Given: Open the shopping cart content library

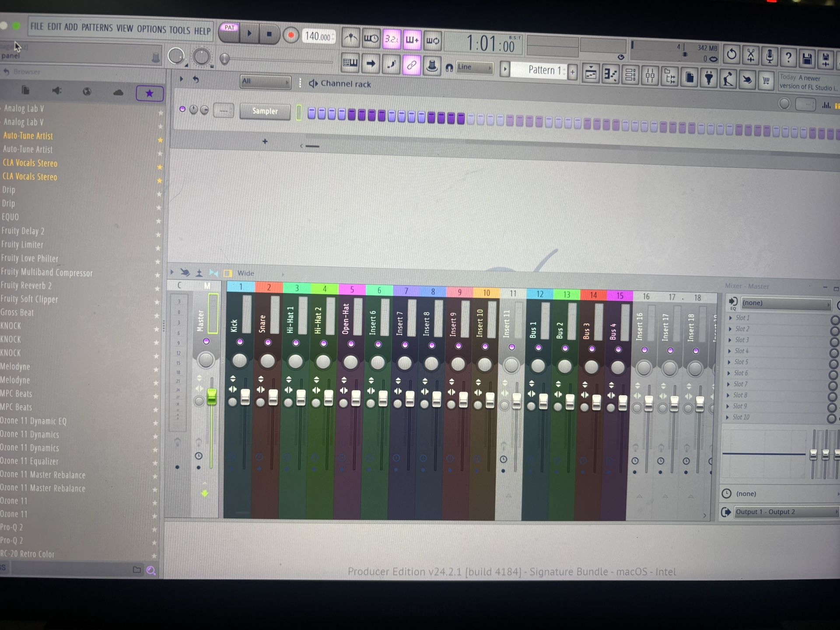Looking at the screenshot, I should [x=766, y=81].
